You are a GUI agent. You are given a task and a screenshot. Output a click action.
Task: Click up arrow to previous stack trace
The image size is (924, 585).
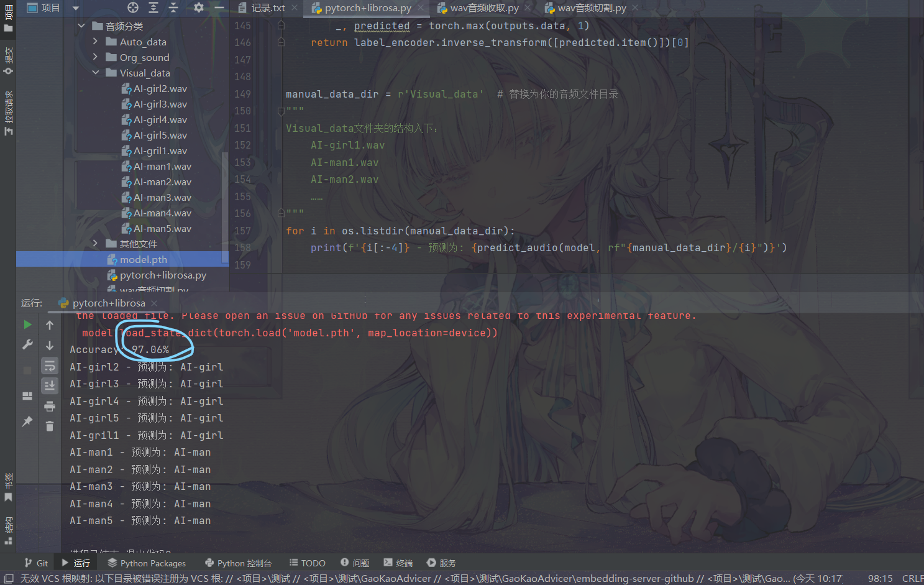pyautogui.click(x=50, y=325)
